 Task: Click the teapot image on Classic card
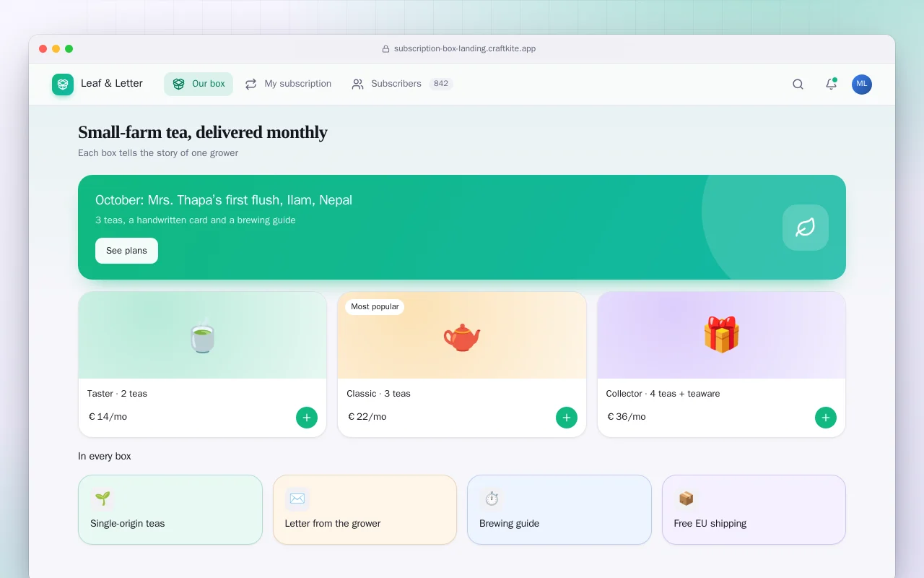(462, 336)
